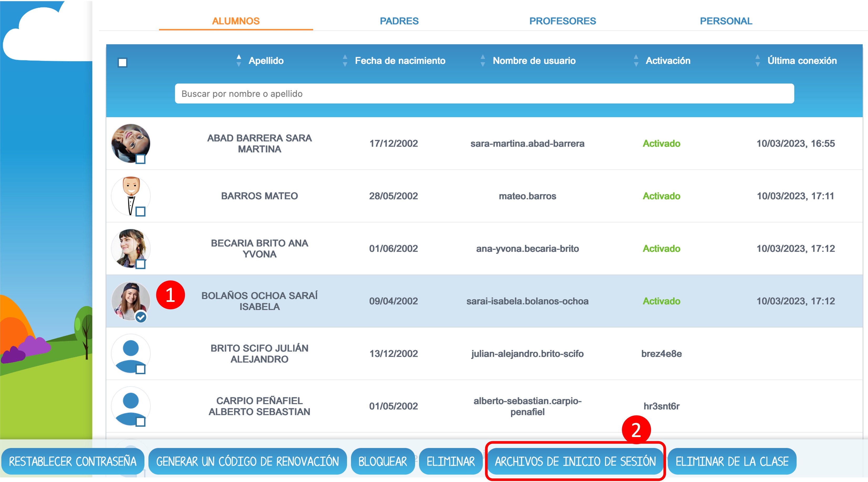Check the box for Abad Barrera Sara Martina
Image resolution: width=868 pixels, height=482 pixels.
[x=141, y=159]
